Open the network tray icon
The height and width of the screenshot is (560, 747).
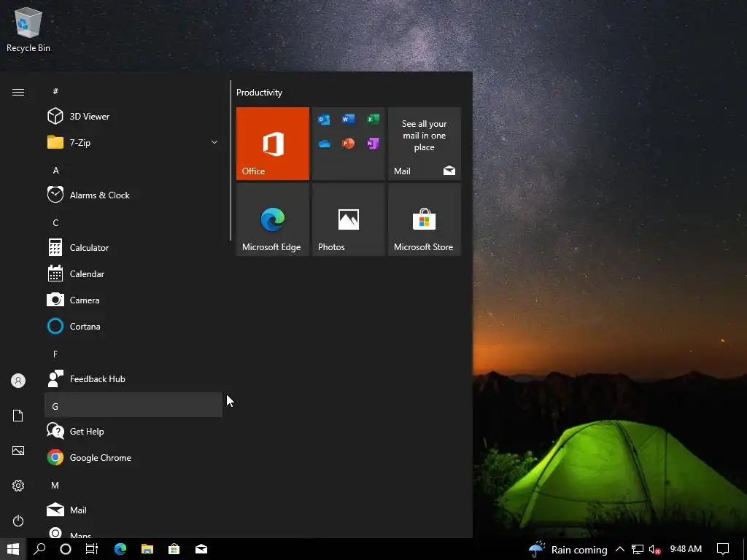click(x=638, y=549)
